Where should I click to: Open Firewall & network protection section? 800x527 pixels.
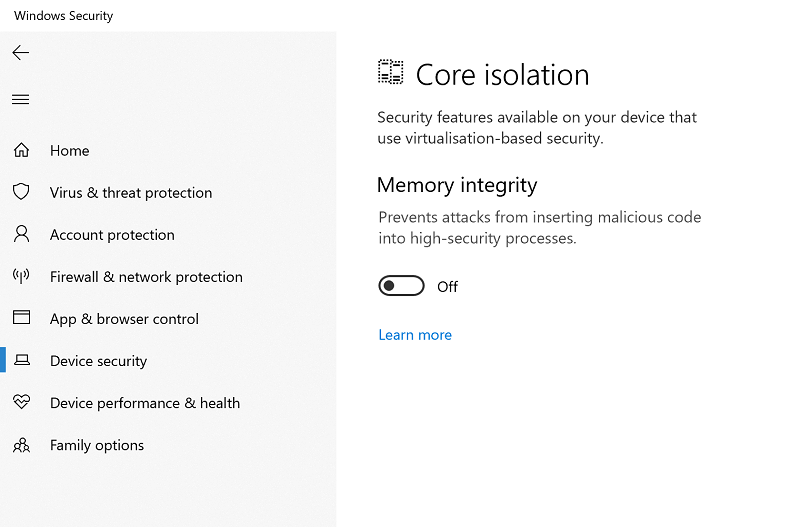pyautogui.click(x=146, y=277)
